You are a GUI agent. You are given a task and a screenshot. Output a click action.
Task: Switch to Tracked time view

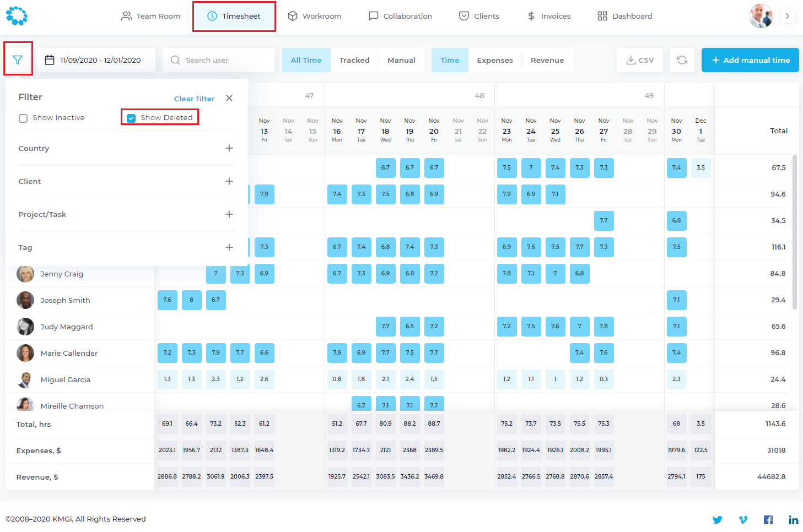pyautogui.click(x=354, y=60)
